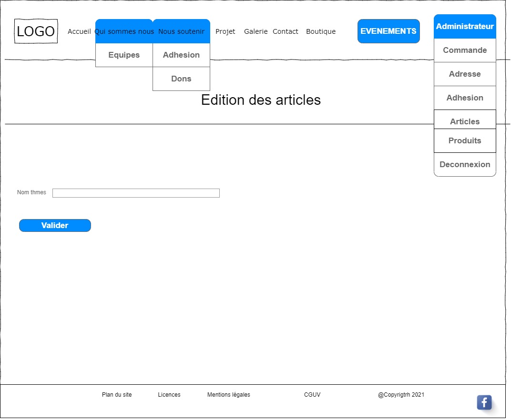Select Equipes from the submenu
This screenshot has height=420, width=511.
(124, 55)
